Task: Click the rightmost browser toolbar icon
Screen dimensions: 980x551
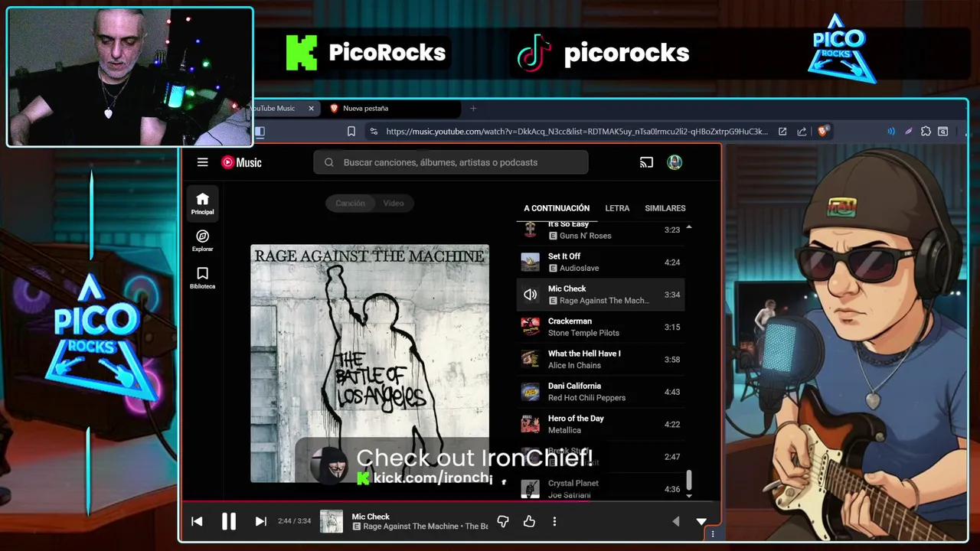Action: pos(943,132)
